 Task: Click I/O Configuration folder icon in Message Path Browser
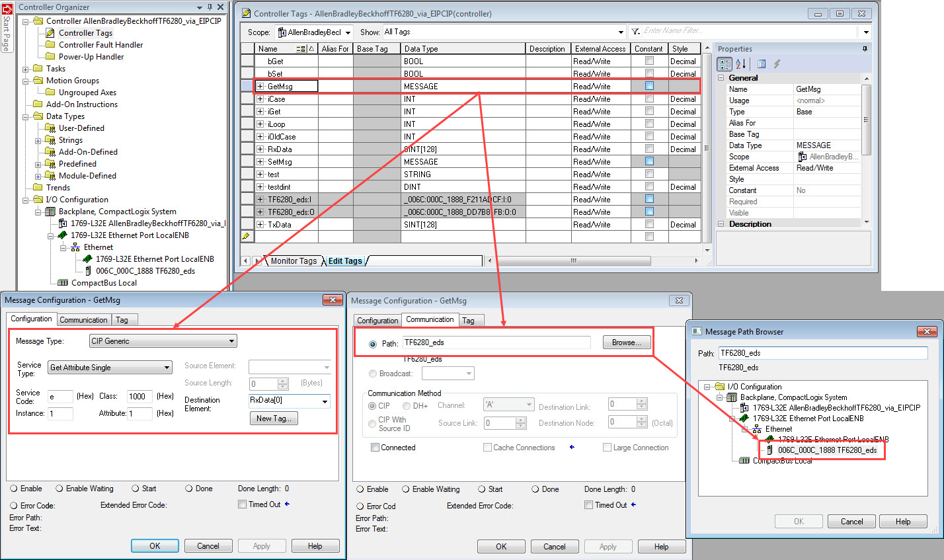click(719, 387)
